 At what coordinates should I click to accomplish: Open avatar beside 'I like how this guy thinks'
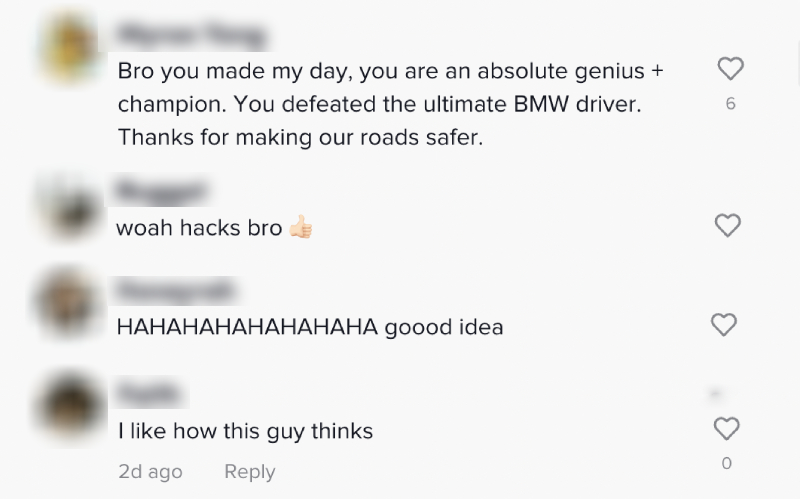tap(70, 406)
